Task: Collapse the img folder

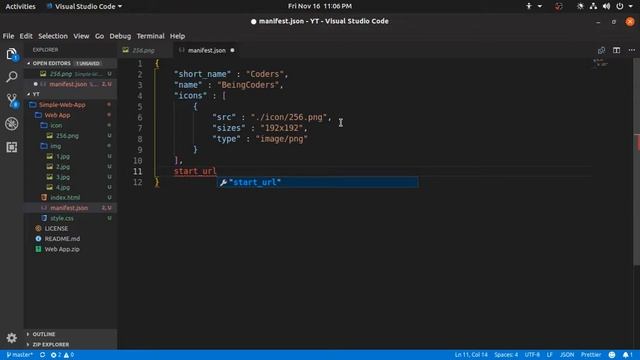Action: pyautogui.click(x=70, y=146)
